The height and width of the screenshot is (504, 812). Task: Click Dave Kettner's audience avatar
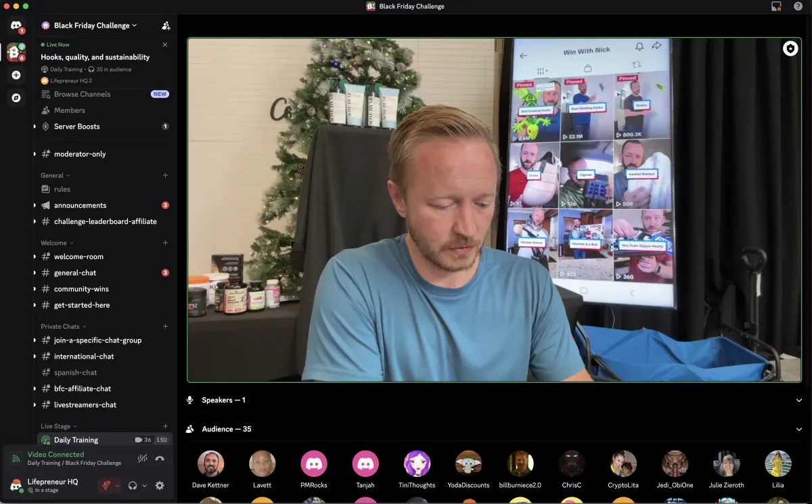click(x=210, y=464)
